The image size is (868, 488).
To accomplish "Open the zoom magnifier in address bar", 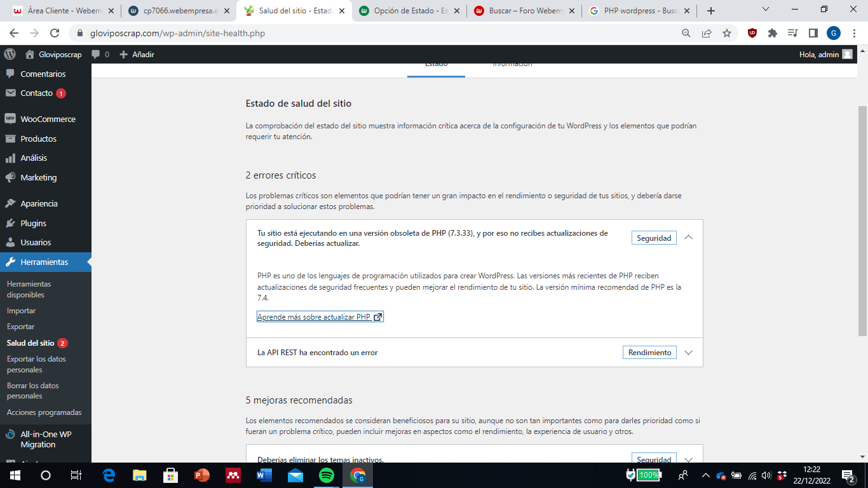I will click(x=686, y=33).
